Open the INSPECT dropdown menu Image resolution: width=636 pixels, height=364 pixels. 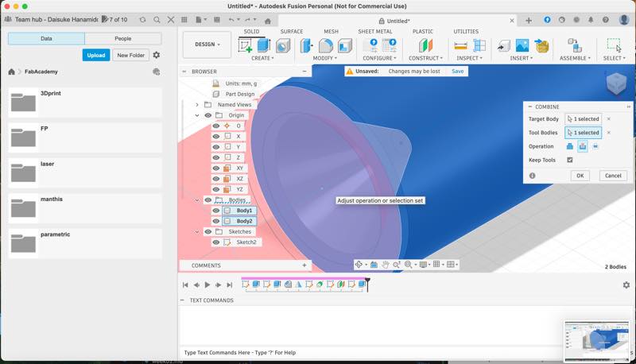(469, 58)
